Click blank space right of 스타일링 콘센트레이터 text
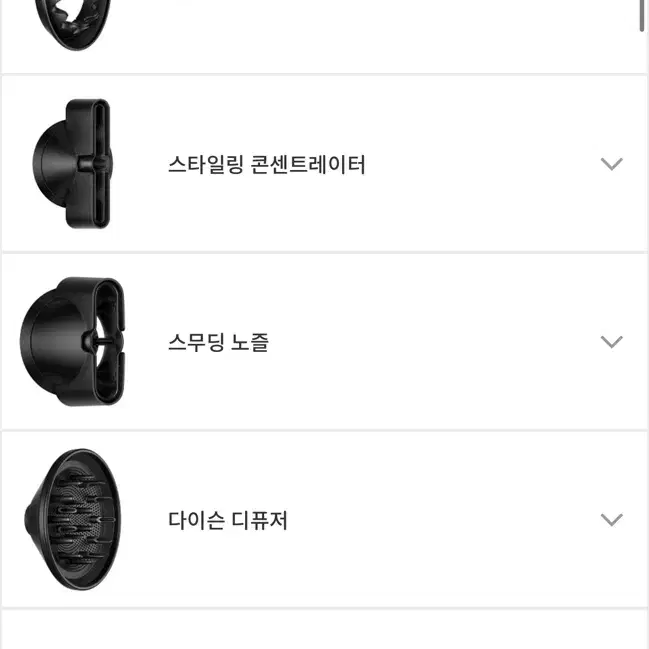Viewport: 649px width, 649px height. coord(480,164)
